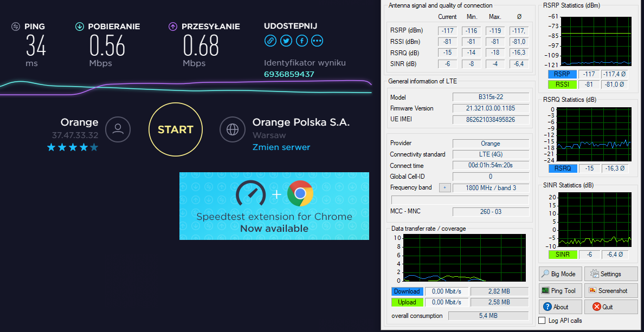This screenshot has width=644, height=332.
Task: Toggle the RSRP graph legend button
Action: [x=562, y=74]
